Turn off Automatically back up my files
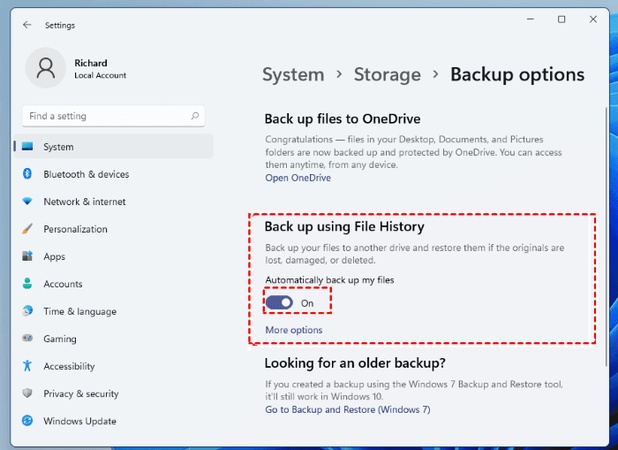Screen dimensions: 618x450 click(x=279, y=303)
